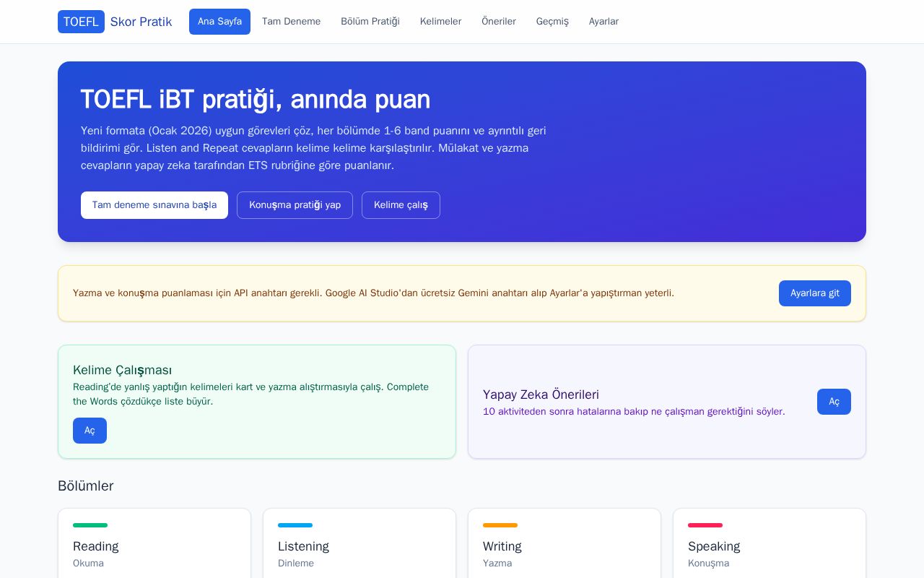Click Ayarlara git button
This screenshot has width=924, height=578.
(x=815, y=293)
